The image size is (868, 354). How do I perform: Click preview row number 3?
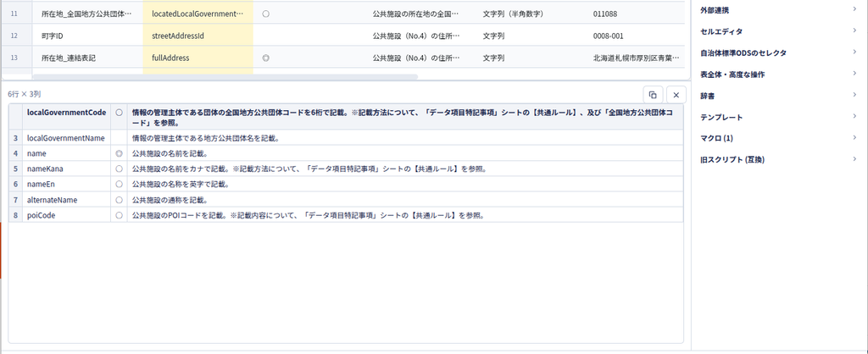pyautogui.click(x=16, y=138)
